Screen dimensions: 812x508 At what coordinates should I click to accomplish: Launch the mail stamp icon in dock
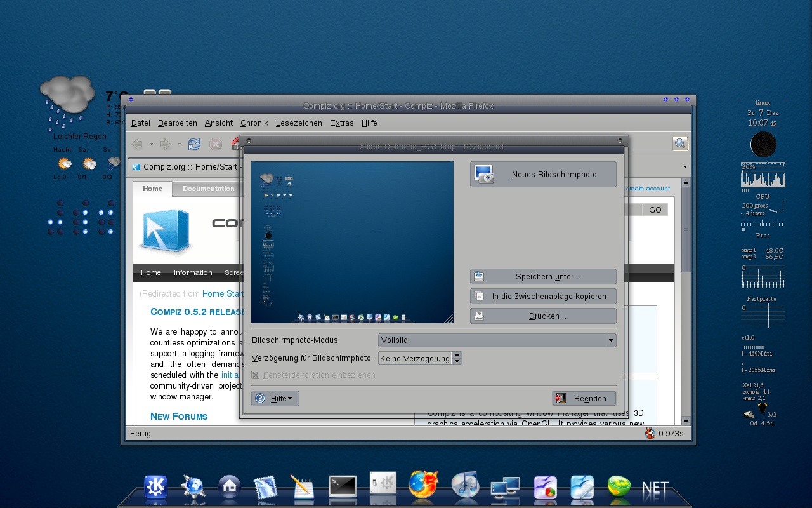[266, 487]
